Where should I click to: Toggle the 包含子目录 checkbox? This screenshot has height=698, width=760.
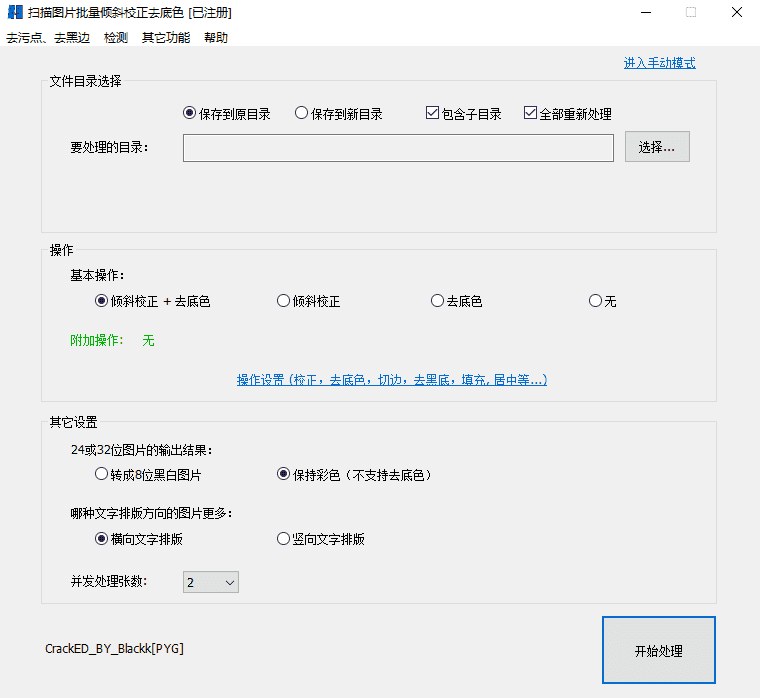432,114
